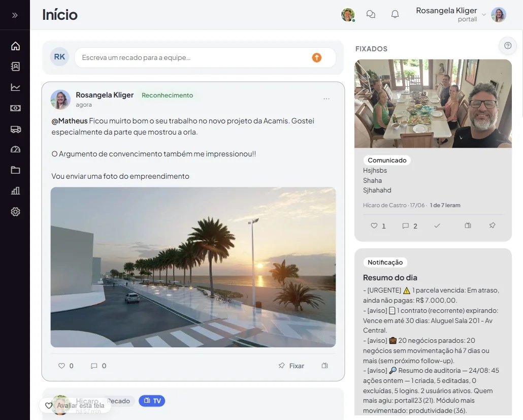Click 'Avaliar esta tela' button
Screen dimensions: 523x420
point(76,406)
